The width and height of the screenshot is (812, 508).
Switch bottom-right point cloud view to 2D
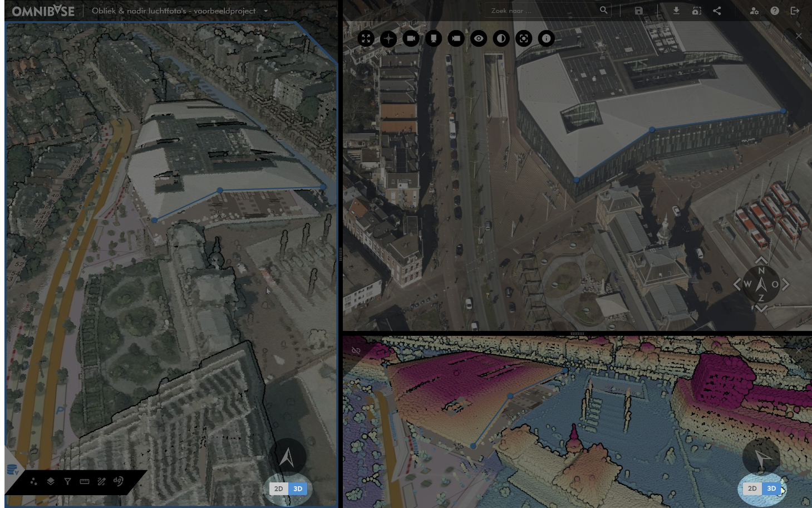(752, 489)
